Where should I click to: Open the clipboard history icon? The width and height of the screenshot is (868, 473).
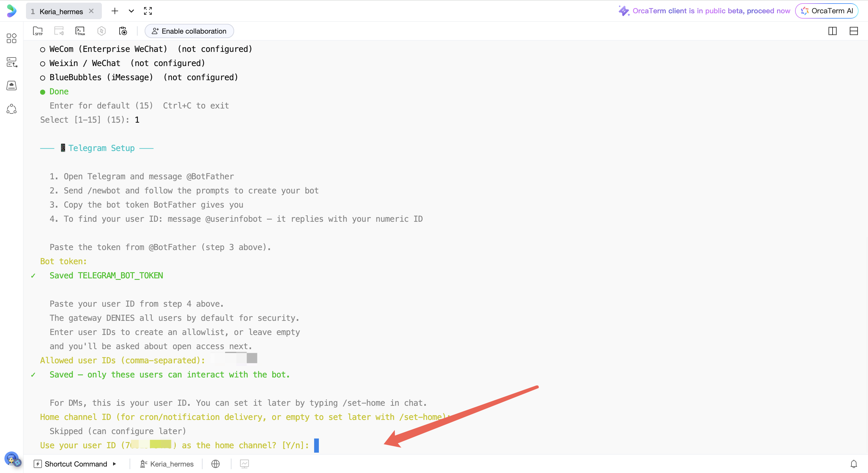click(123, 31)
